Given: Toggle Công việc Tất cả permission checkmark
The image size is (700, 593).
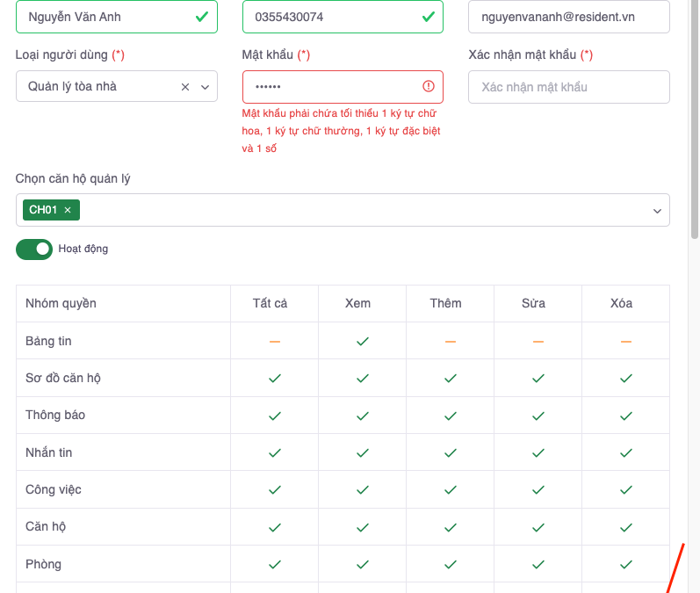Looking at the screenshot, I should click(x=274, y=489).
